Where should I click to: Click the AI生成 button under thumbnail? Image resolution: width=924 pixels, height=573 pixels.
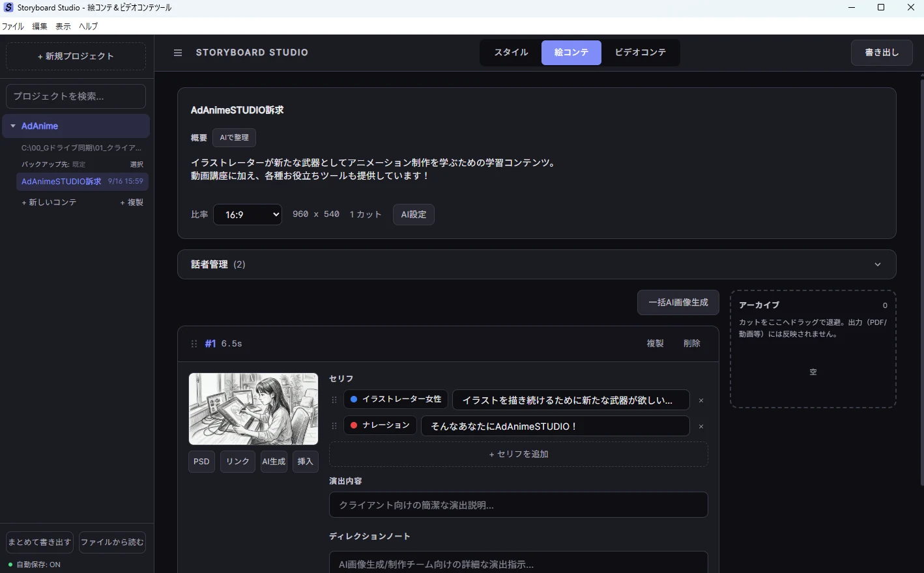tap(274, 461)
